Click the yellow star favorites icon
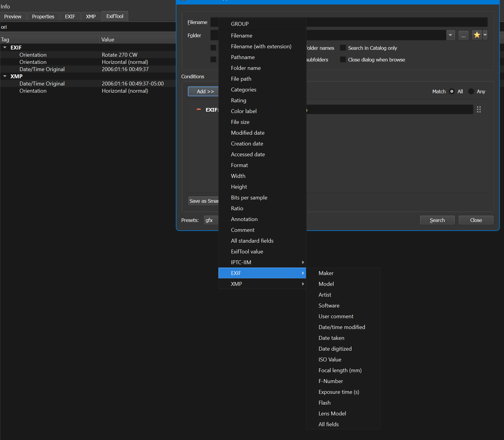The image size is (504, 440). 476,35
